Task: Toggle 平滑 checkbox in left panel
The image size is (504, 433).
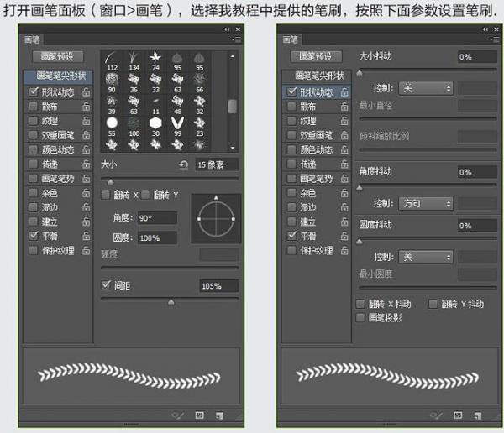Action: coord(34,236)
